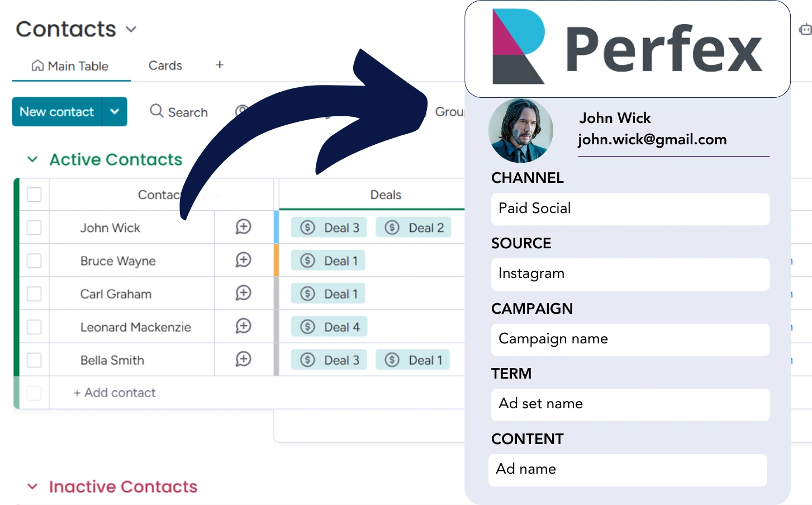This screenshot has width=812, height=505.
Task: Click John Wick status color bar
Action: click(276, 227)
